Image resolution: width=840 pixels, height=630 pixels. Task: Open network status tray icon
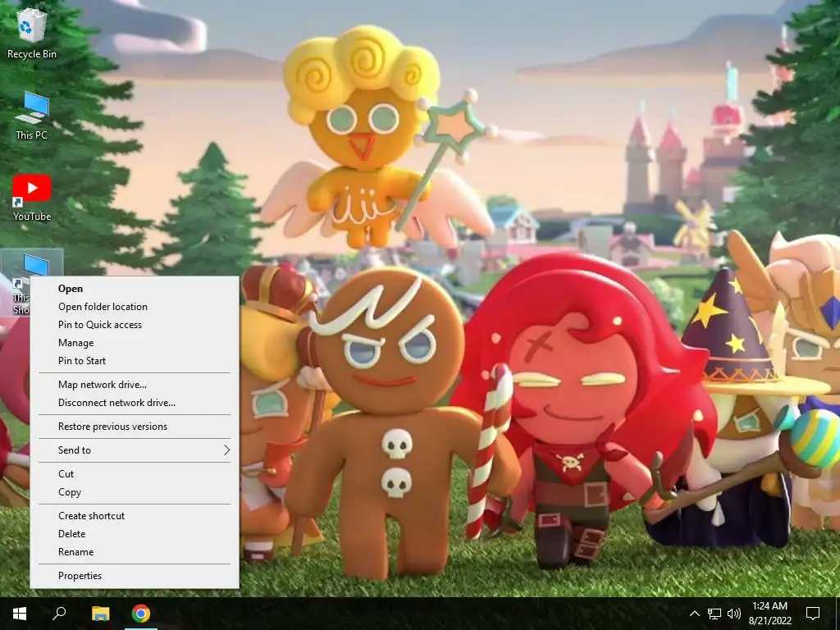(x=714, y=614)
